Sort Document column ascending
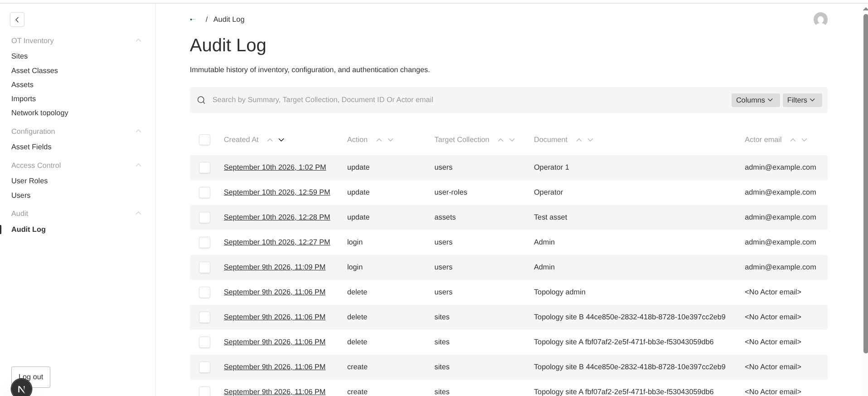The image size is (868, 396). pyautogui.click(x=579, y=140)
